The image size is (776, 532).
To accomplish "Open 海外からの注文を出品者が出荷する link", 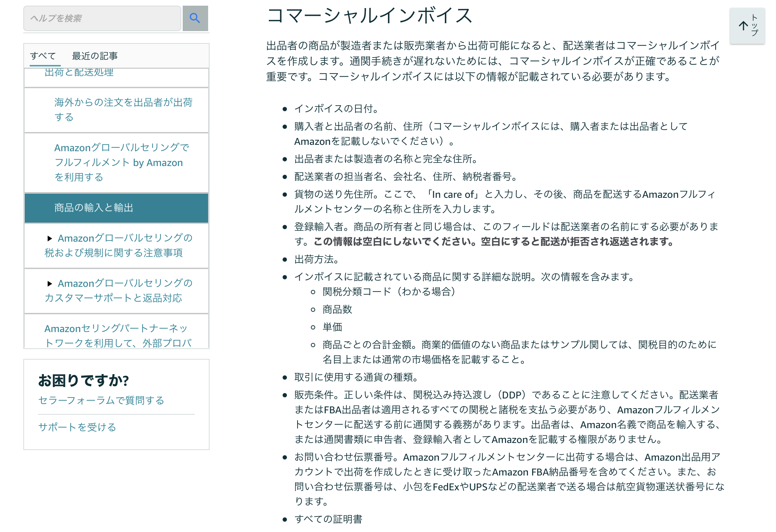I will coord(123,110).
